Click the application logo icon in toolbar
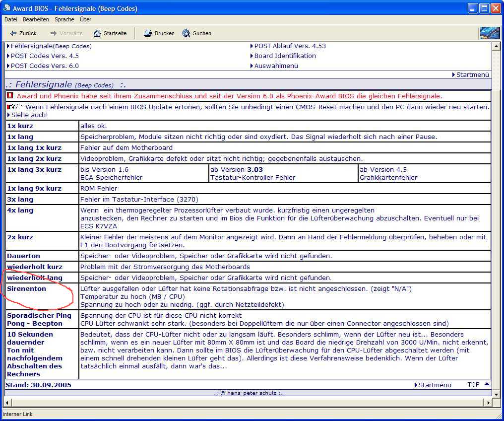Screen dimensions: 504x421 (490, 33)
